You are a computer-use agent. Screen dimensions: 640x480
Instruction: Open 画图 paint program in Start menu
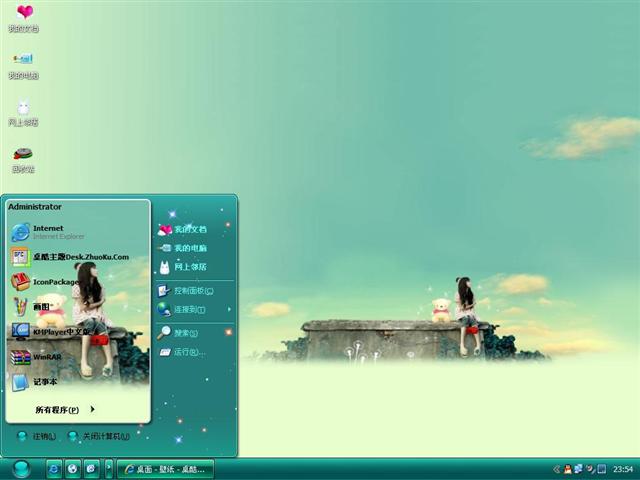(x=31, y=307)
